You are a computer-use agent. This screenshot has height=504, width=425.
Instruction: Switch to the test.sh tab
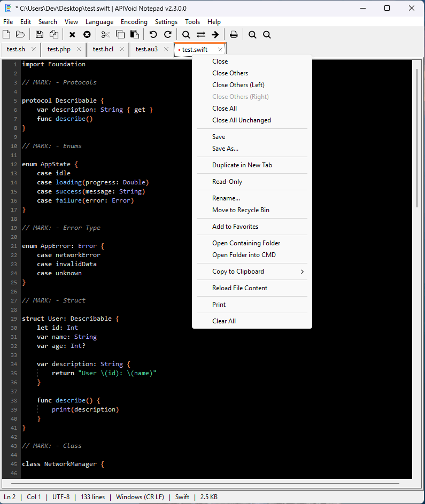[16, 49]
